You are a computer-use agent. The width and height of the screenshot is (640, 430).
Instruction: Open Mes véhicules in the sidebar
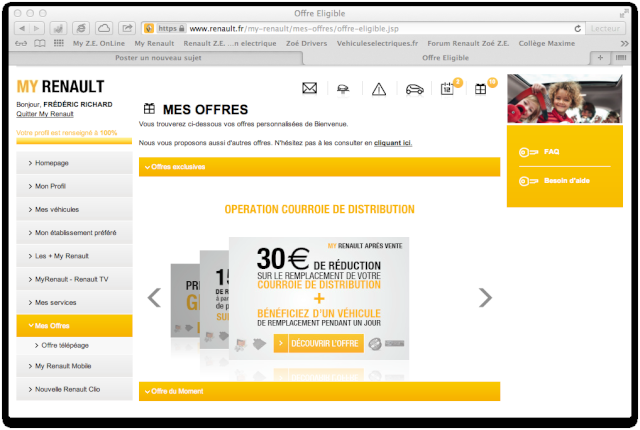click(x=74, y=209)
